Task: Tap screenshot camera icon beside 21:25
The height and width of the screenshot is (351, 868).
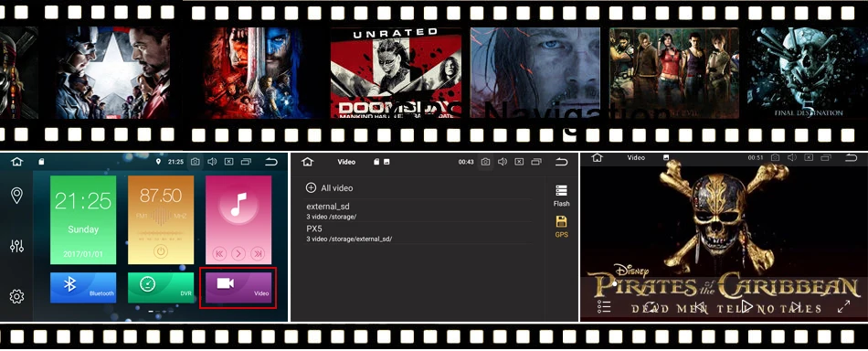Action: 195,162
